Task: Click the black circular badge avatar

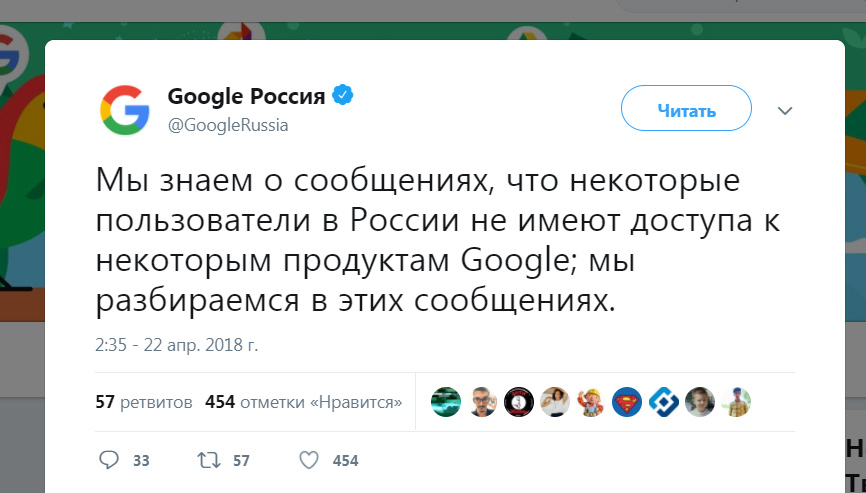Action: click(518, 402)
